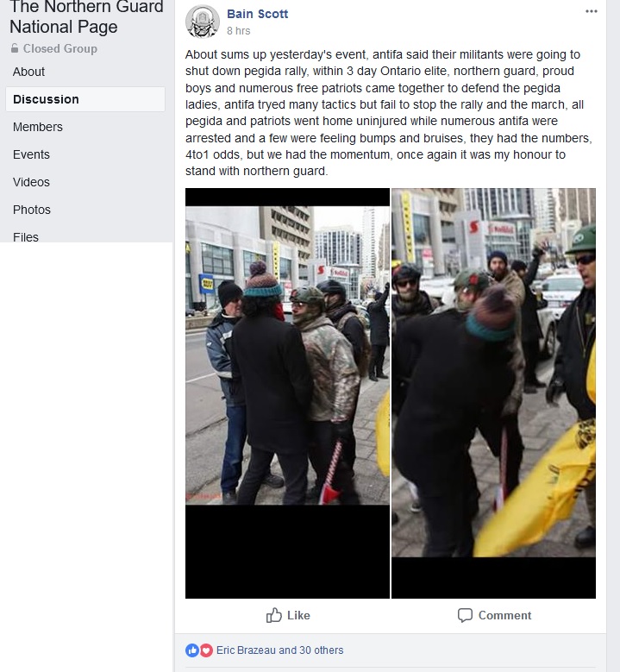Select the Discussion tab
Image resolution: width=620 pixels, height=672 pixels.
point(85,99)
